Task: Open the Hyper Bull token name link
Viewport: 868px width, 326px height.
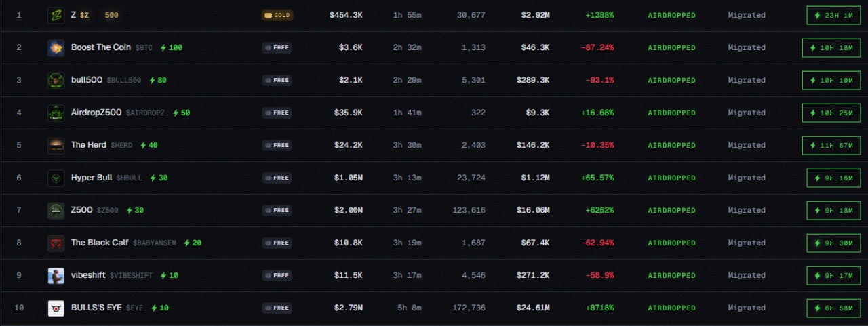Action: [92, 178]
